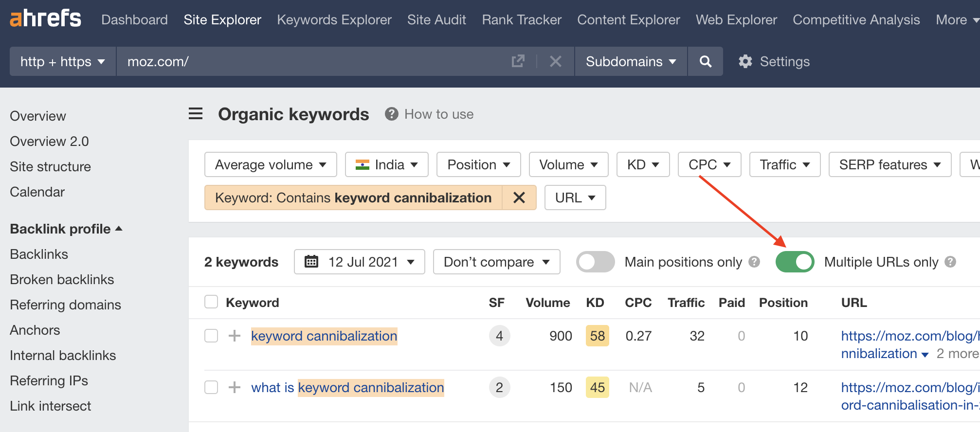This screenshot has height=432, width=980.
Task: Open the Subdomains mode dropdown
Action: pyautogui.click(x=631, y=61)
